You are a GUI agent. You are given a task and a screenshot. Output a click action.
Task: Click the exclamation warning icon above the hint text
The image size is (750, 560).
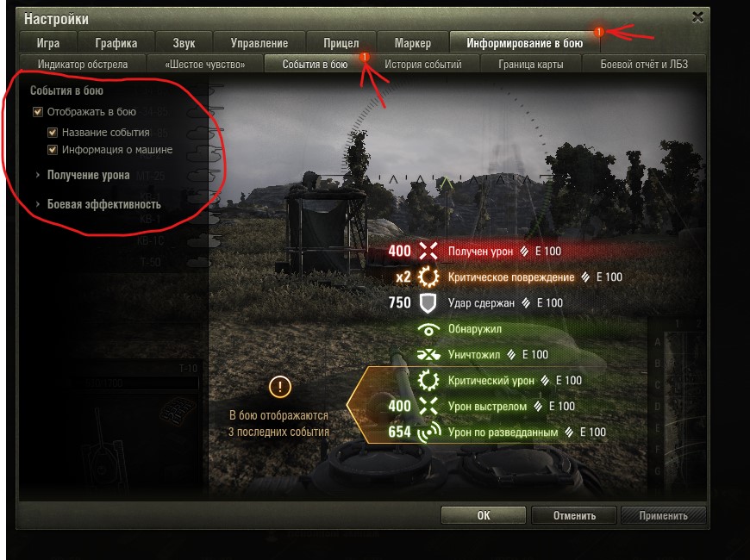pyautogui.click(x=280, y=387)
